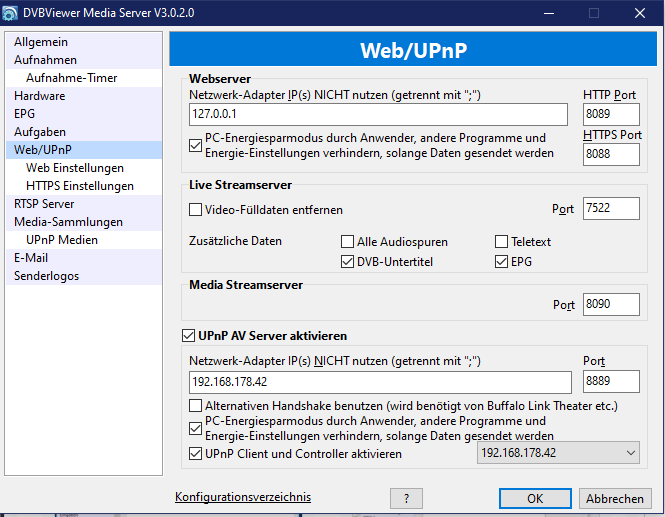
Task: Open Web Einstellungen subpage
Action: (x=84, y=168)
